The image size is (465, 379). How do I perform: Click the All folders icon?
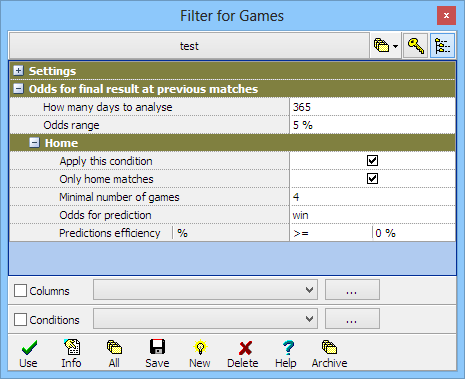point(114,354)
